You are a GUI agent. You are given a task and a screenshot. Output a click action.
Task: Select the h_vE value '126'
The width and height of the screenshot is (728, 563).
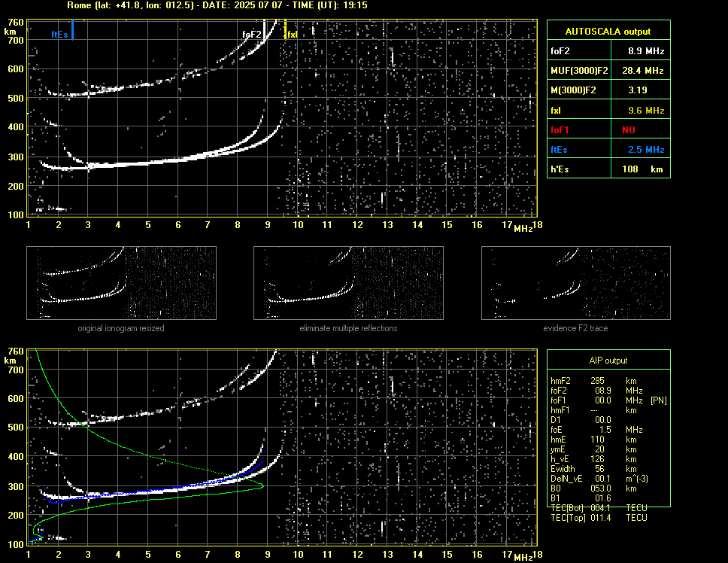[x=598, y=459]
